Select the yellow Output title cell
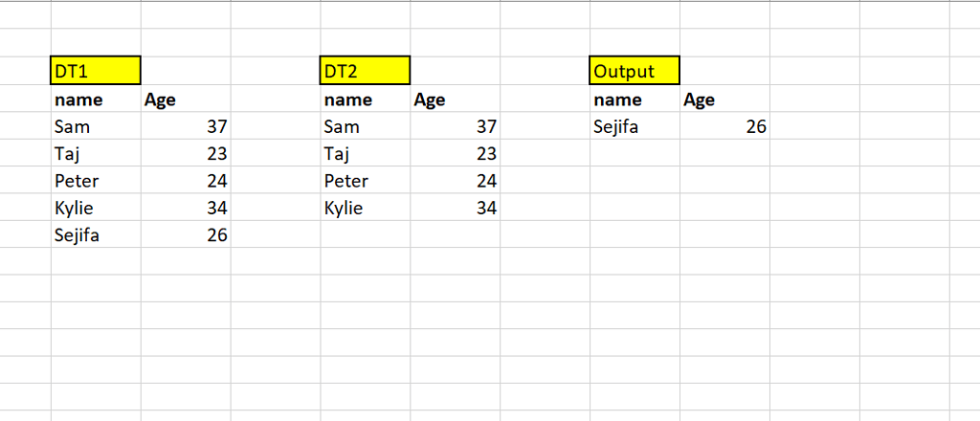The height and width of the screenshot is (421, 980). (x=635, y=71)
